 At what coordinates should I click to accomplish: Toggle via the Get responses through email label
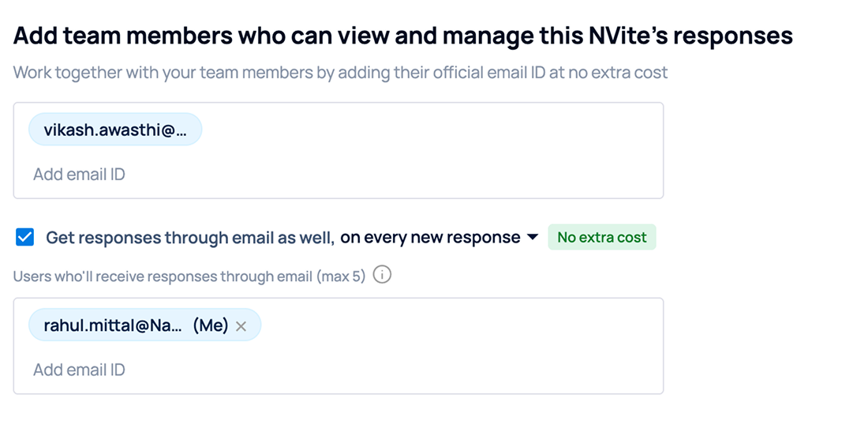(x=190, y=238)
